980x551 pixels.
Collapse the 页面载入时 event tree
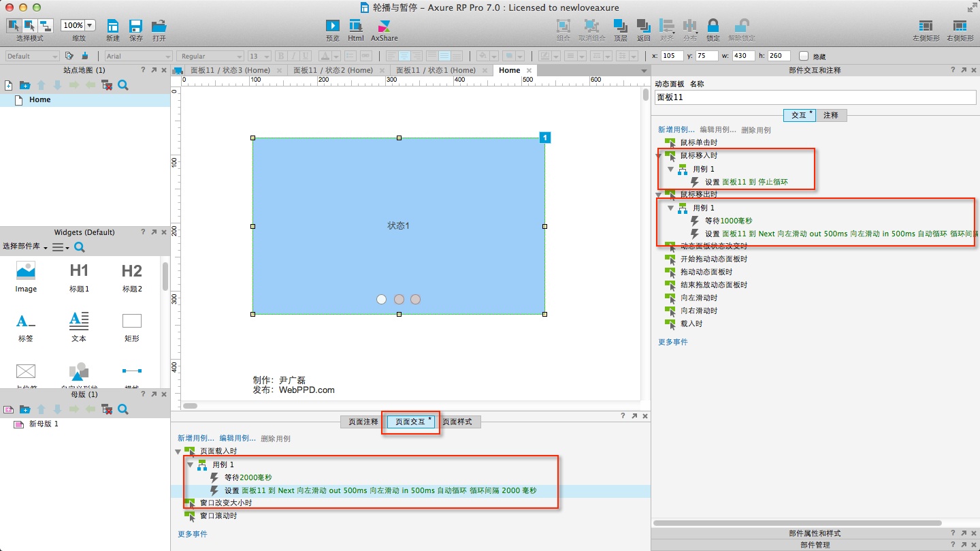point(178,452)
